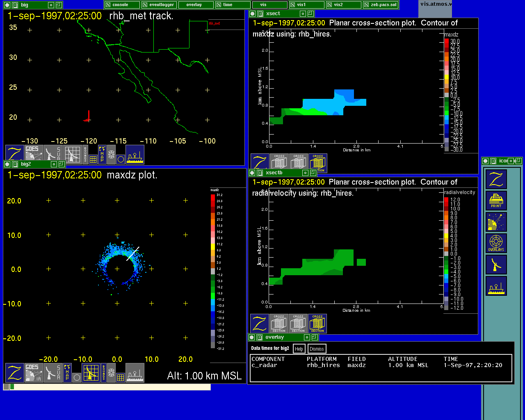Image resolution: width=525 pixels, height=420 pixels.
Task: Dismiss the Data times for big2 dialog
Action: (317, 349)
